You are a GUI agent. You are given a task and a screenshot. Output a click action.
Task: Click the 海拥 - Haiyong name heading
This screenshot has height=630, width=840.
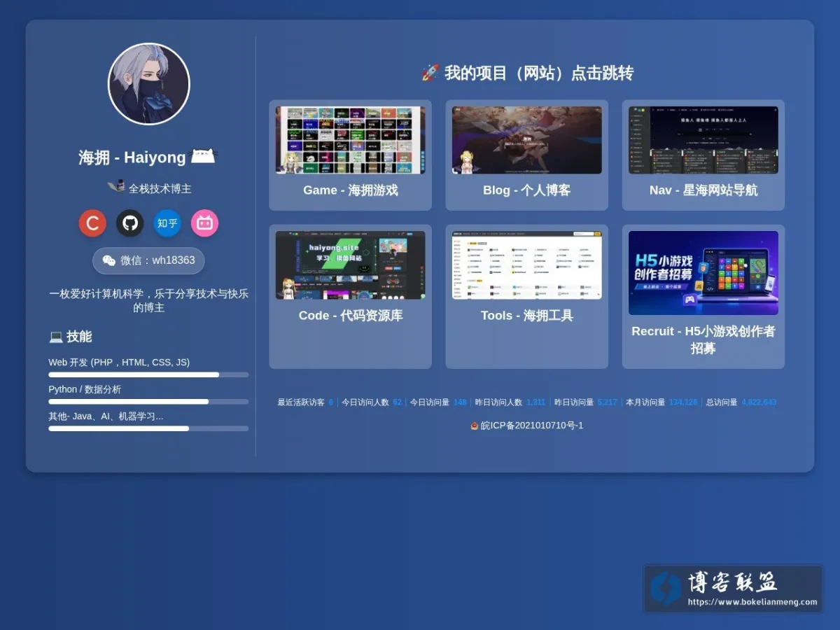click(x=132, y=157)
